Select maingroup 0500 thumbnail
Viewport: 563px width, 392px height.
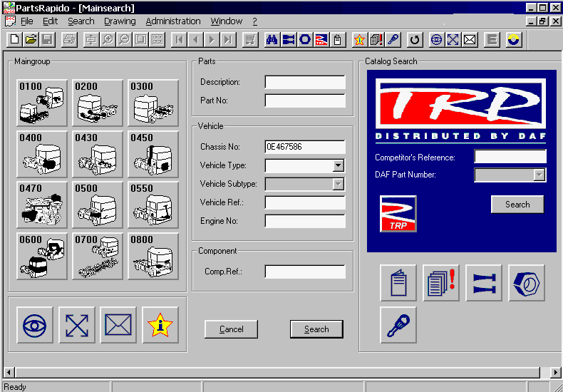point(98,205)
